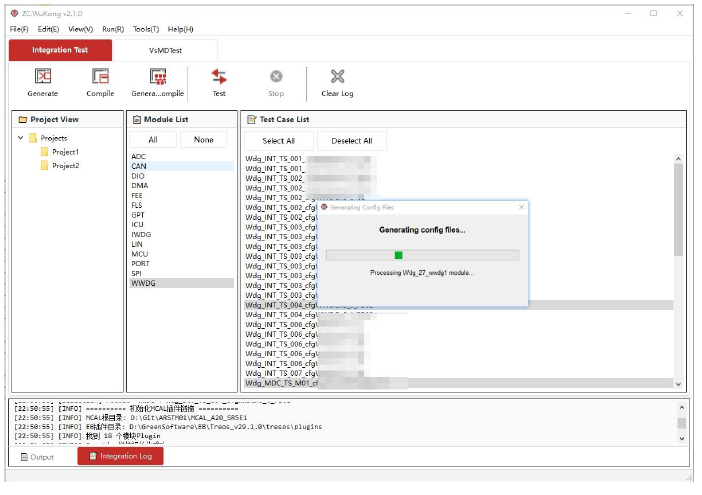Click the Deselect All button

(x=352, y=141)
